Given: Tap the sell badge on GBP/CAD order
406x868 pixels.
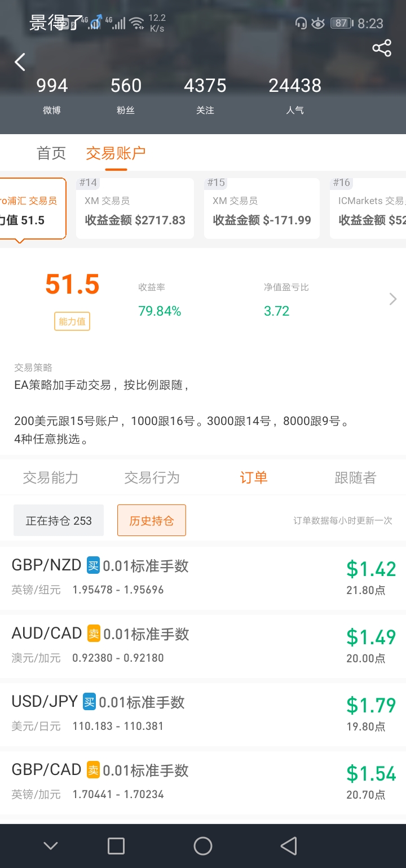Looking at the screenshot, I should point(93,770).
